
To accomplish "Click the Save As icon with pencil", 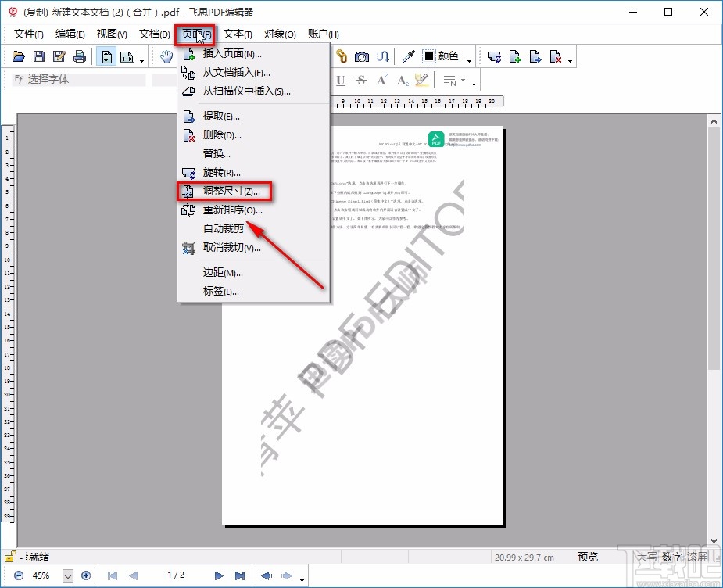I will [x=59, y=57].
